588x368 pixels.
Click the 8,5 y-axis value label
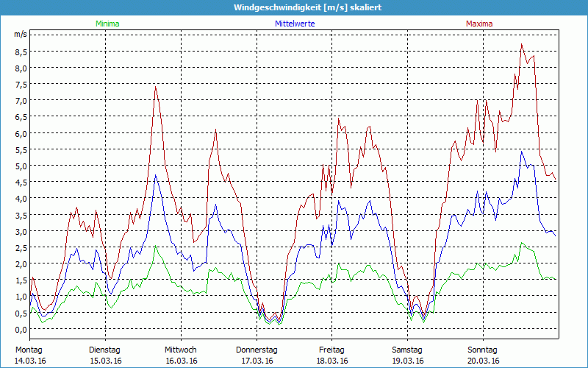[21, 52]
